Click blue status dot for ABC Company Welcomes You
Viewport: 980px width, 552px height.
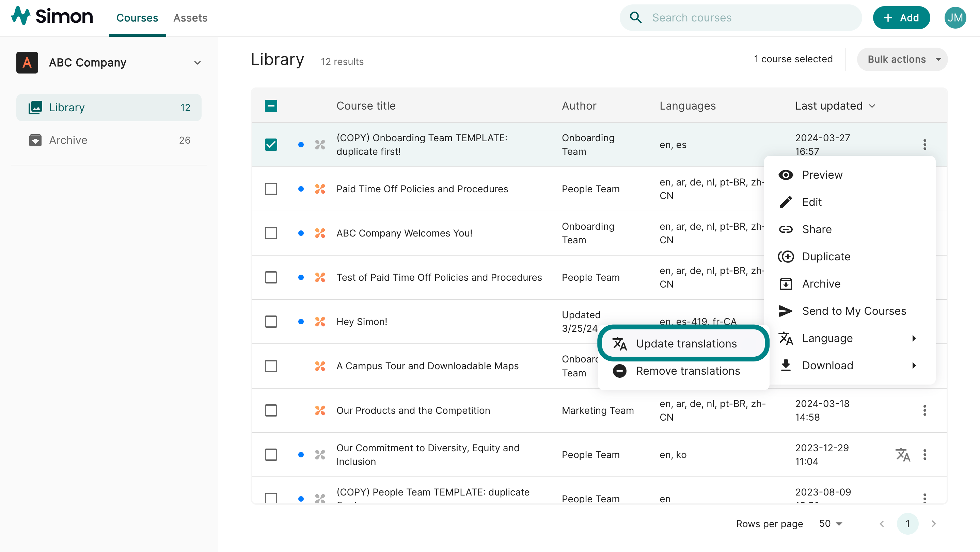(x=301, y=233)
